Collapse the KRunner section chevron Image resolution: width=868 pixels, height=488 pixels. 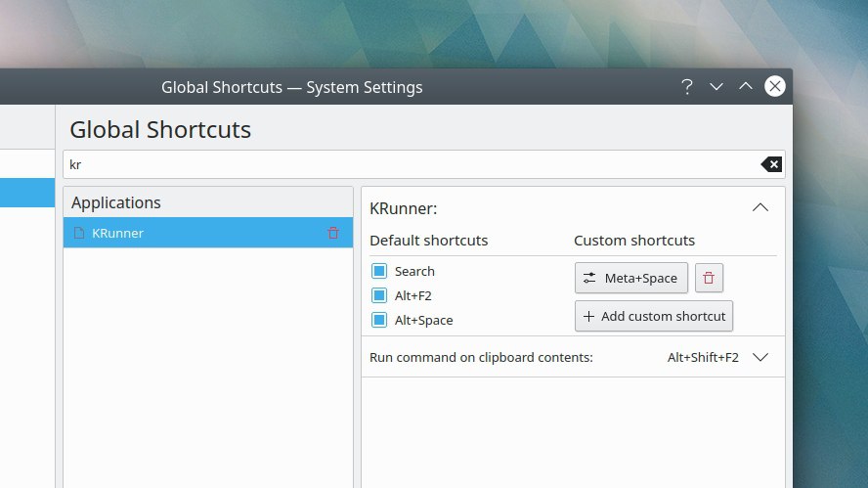point(760,207)
